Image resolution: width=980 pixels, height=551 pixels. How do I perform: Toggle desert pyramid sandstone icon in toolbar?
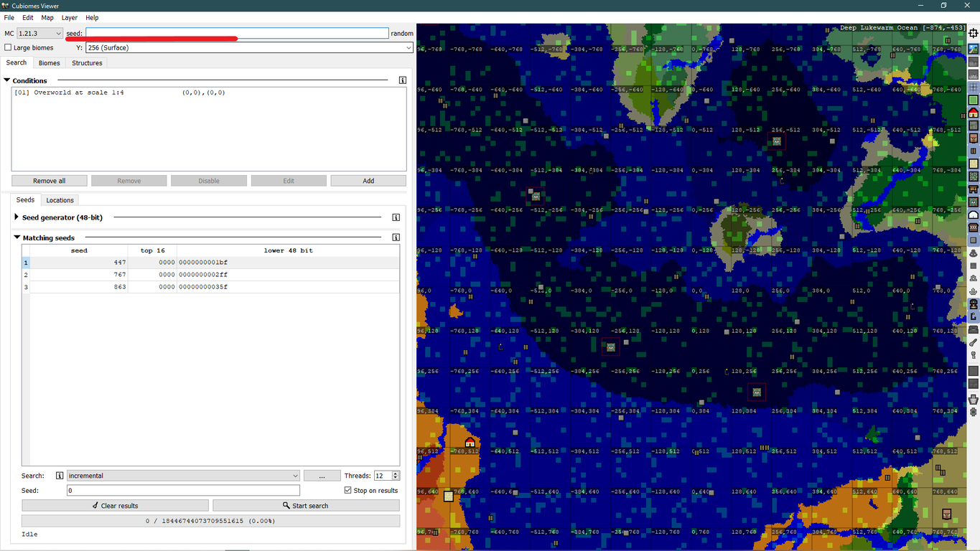point(974,164)
